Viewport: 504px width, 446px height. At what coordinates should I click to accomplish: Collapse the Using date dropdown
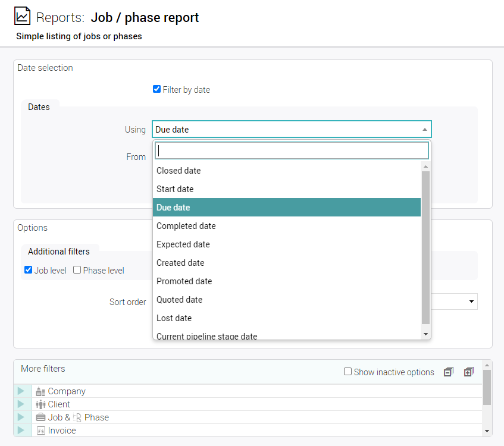coord(424,130)
